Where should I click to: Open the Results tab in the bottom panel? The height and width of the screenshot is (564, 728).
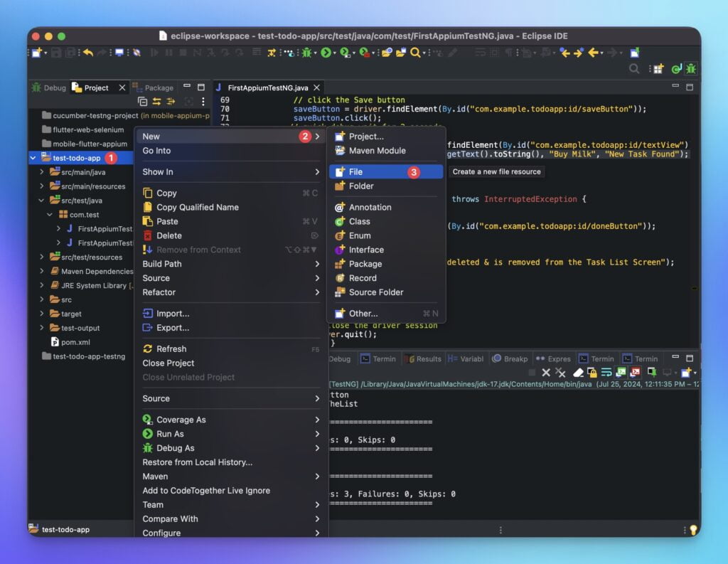click(x=423, y=358)
